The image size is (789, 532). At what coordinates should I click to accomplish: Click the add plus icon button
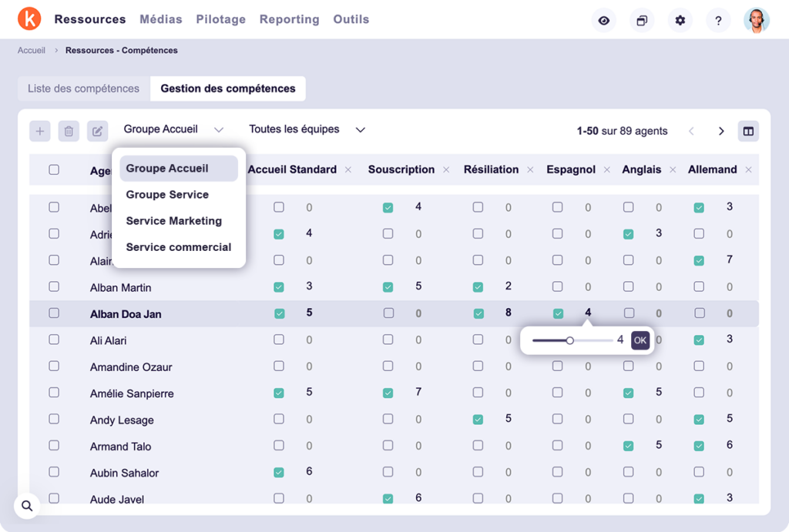pyautogui.click(x=40, y=131)
